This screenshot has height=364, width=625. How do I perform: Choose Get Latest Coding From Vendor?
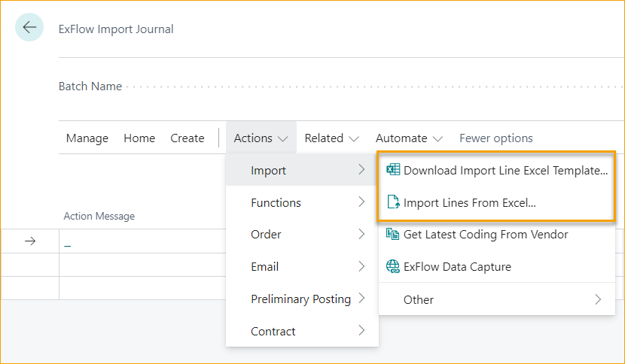click(497, 234)
